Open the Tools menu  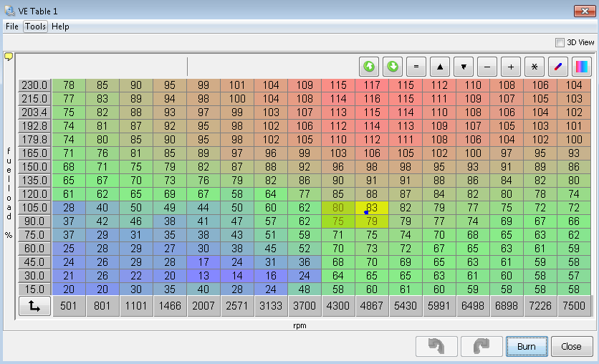click(35, 27)
